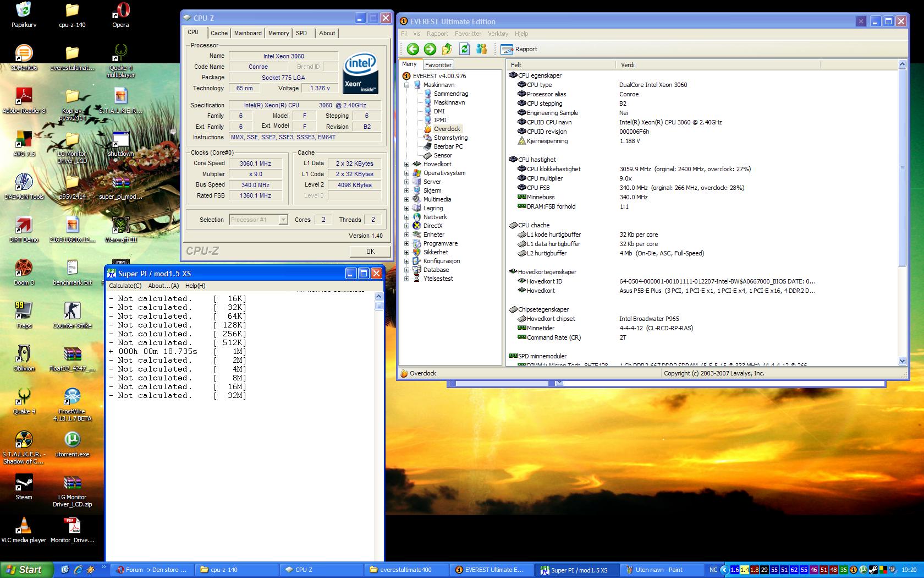Click the Up level arrow in EVEREST toolbar
924x578 pixels.
tap(447, 49)
